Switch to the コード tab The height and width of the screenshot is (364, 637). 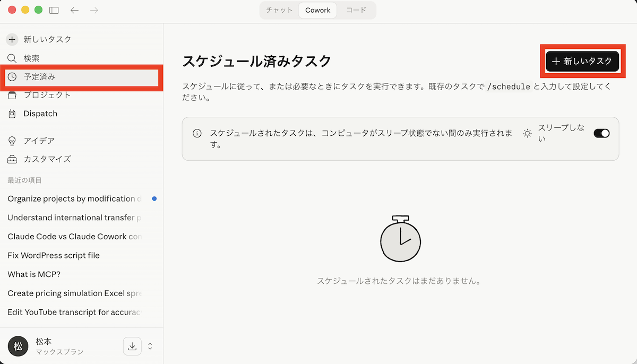356,10
